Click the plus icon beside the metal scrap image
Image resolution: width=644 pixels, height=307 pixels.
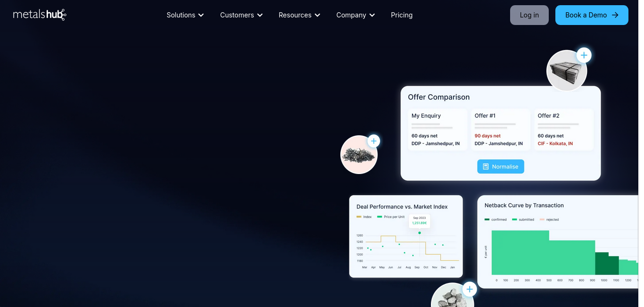(x=373, y=141)
